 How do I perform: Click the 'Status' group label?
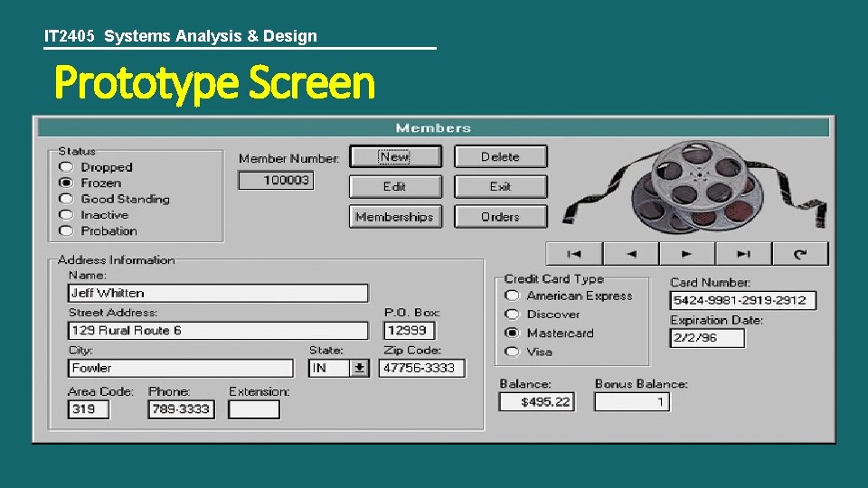click(77, 151)
